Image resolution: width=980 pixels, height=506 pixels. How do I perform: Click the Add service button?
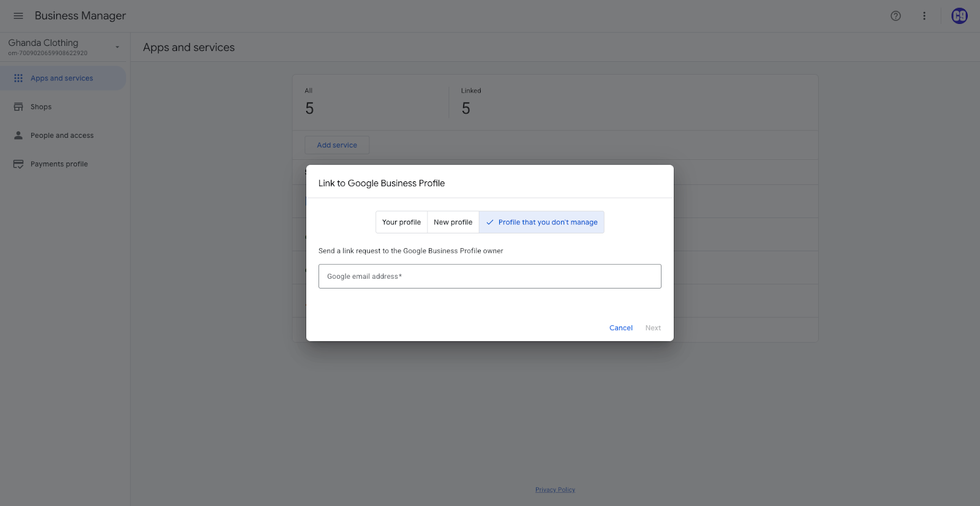coord(337,145)
